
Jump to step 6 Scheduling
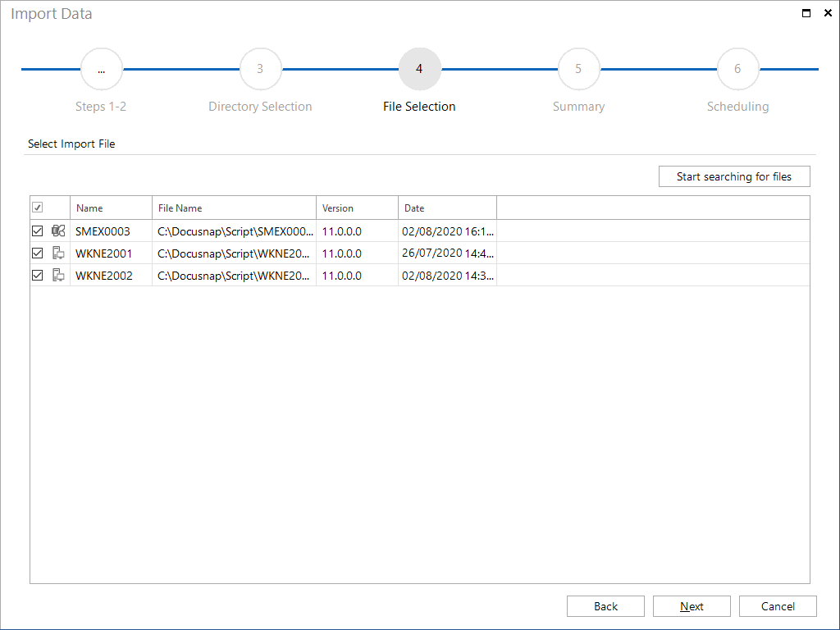tap(737, 69)
